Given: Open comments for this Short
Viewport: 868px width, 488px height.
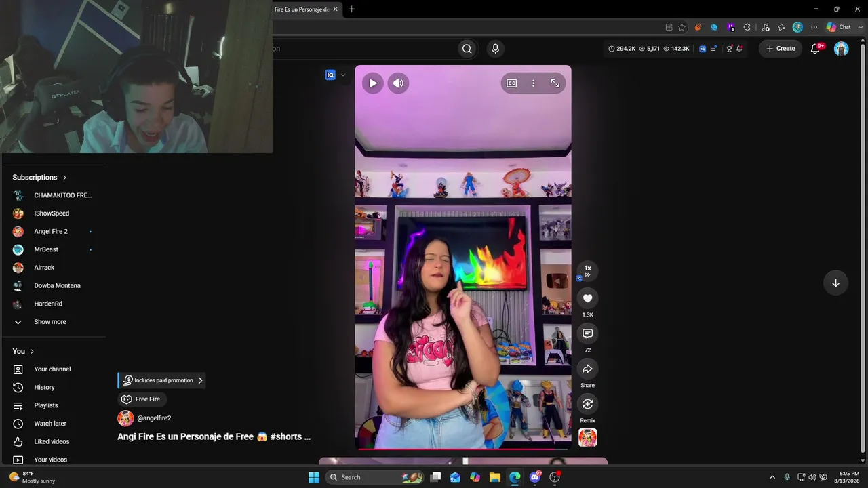Looking at the screenshot, I should click(587, 333).
